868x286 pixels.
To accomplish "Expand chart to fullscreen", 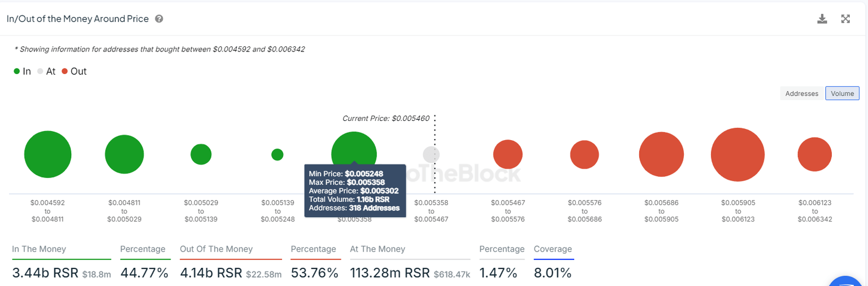I will click(x=845, y=19).
